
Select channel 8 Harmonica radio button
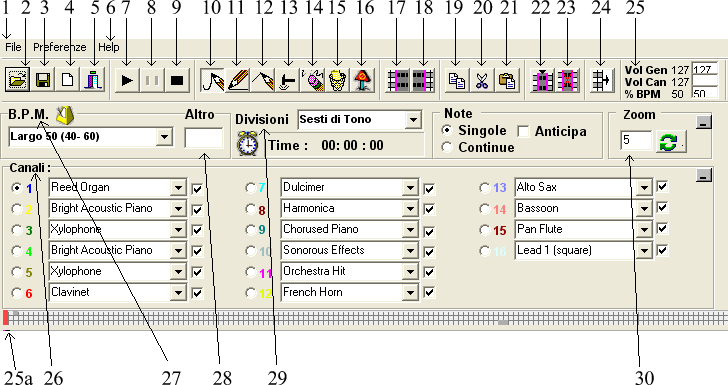251,209
